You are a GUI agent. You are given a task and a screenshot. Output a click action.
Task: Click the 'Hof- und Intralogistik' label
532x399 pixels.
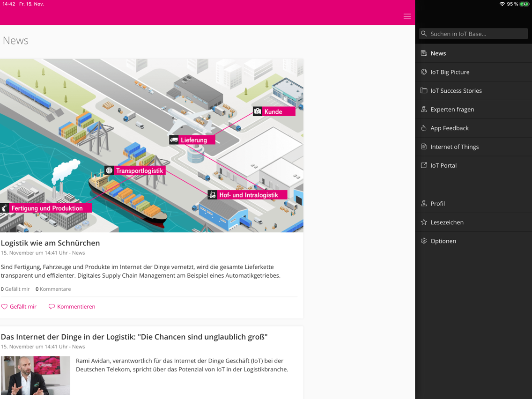[x=249, y=195]
